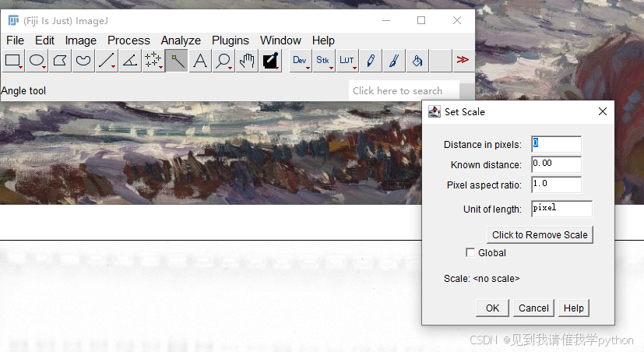644x352 pixels.
Task: Open the Stk stacks menu tool
Action: [x=324, y=61]
